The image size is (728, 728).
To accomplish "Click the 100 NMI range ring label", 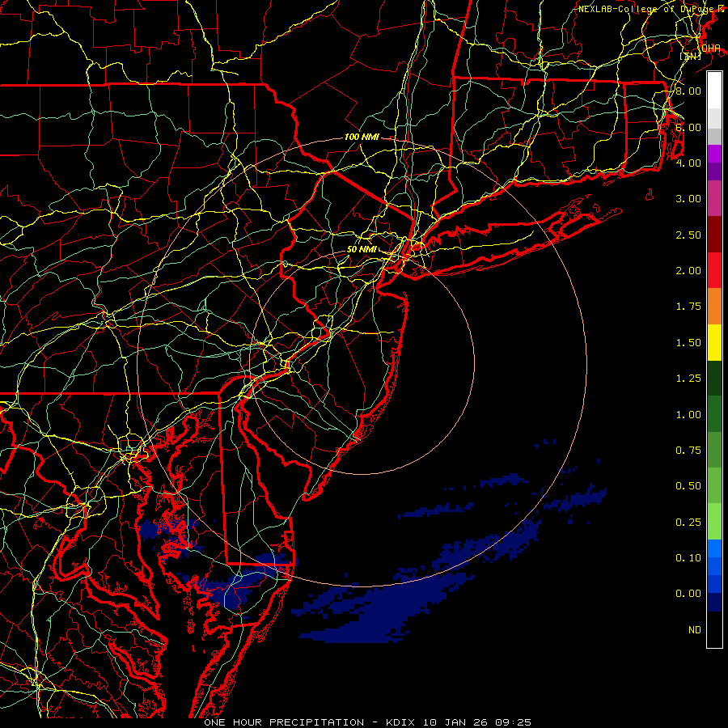I will 362,137.
